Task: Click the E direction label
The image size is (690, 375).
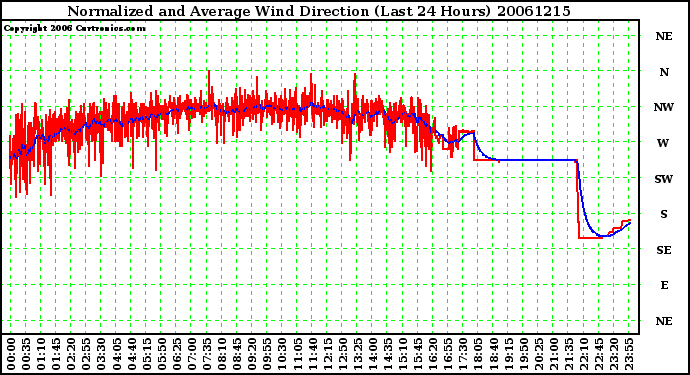Action: coord(664,285)
